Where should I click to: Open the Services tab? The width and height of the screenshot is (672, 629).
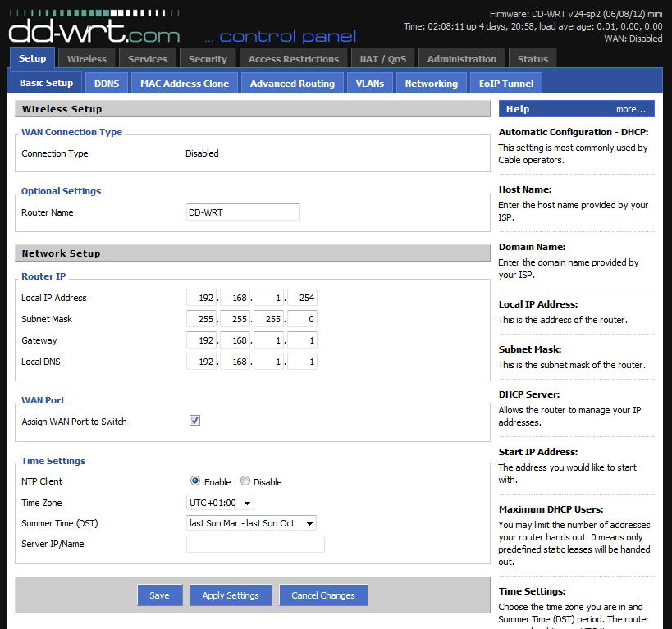pyautogui.click(x=148, y=59)
